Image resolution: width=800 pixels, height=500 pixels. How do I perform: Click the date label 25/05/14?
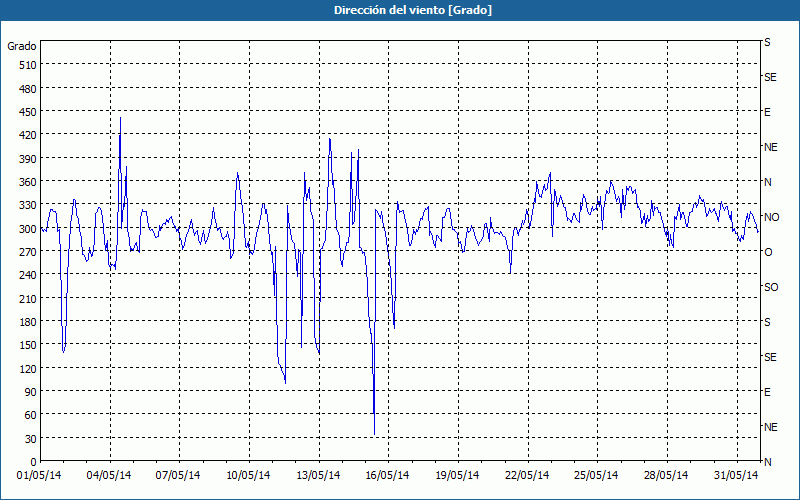(x=596, y=476)
